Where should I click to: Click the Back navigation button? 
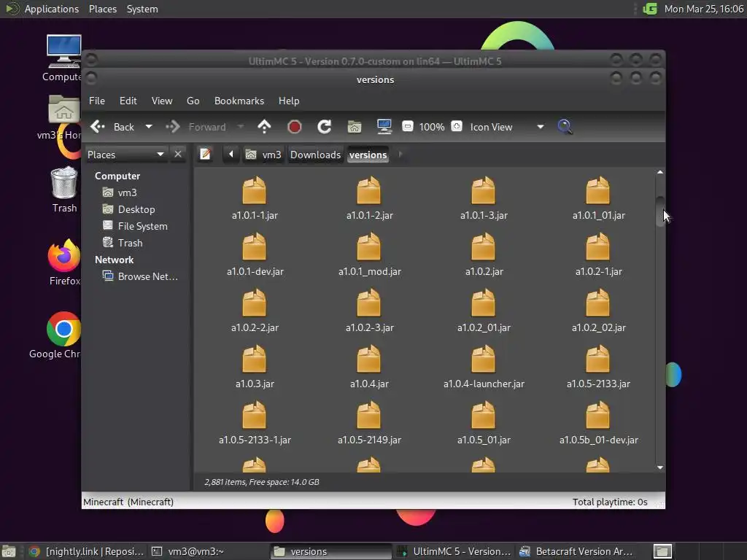(x=113, y=127)
